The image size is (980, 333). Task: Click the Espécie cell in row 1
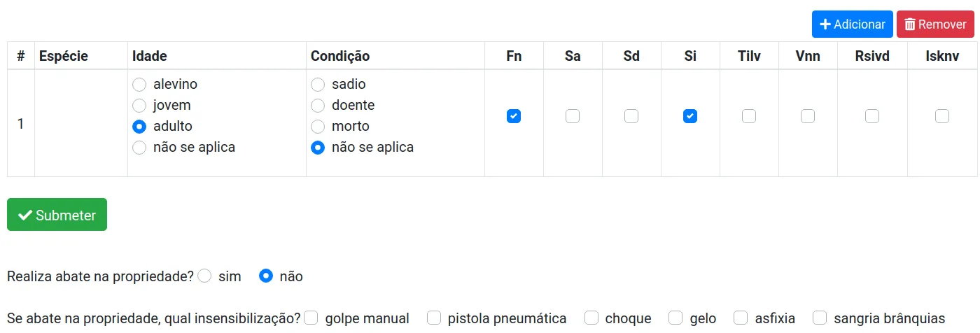point(80,124)
